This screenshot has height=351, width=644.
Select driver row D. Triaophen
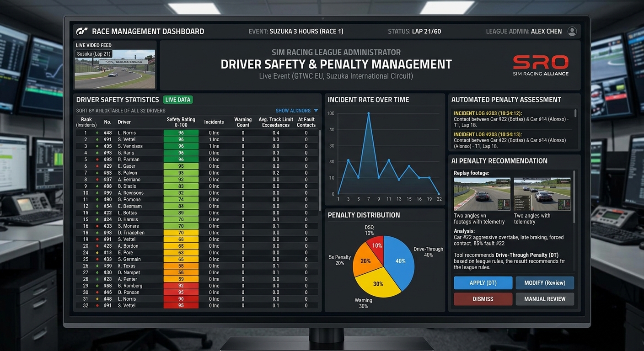(x=197, y=233)
